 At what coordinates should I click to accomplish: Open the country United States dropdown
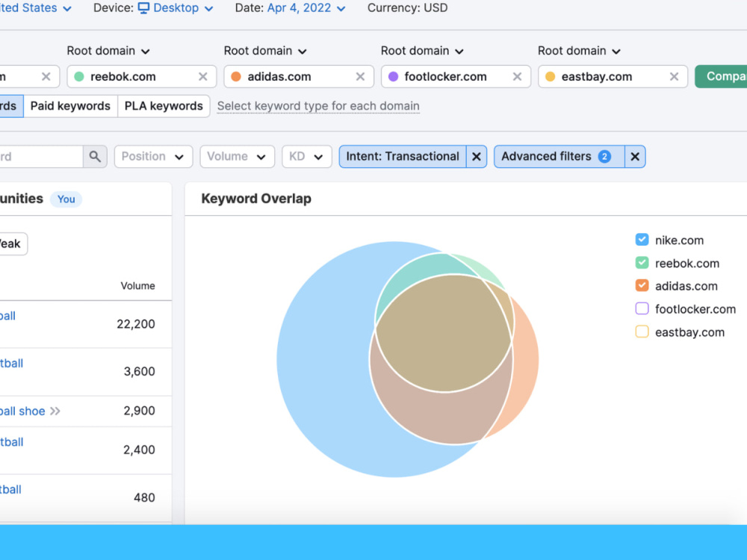pyautogui.click(x=36, y=8)
